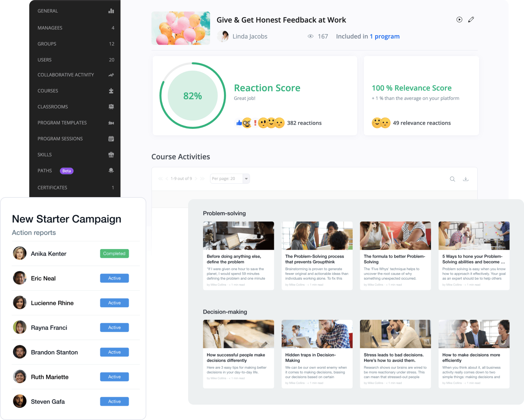Viewport: 524px width, 420px height.
Task: Click the Program Sessions calendar icon
Action: (x=111, y=139)
